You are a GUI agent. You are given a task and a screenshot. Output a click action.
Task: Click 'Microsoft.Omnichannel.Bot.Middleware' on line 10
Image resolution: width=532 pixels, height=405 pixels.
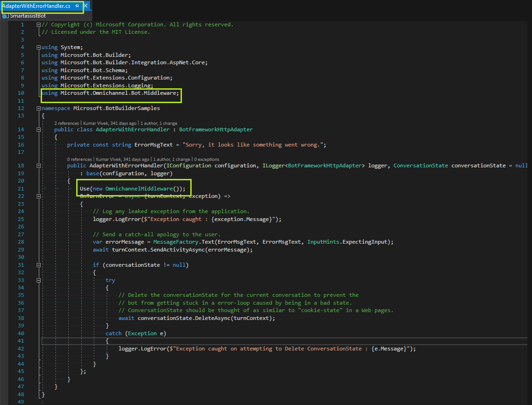(118, 93)
